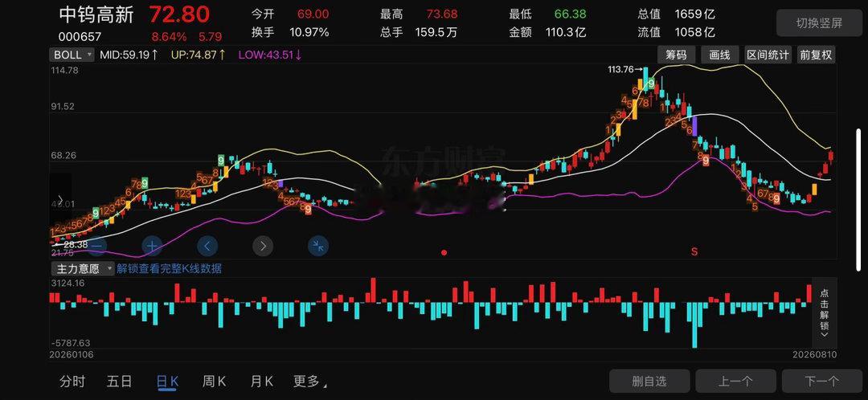Zoom in the K-line chart with plus icon
Screen dimensions: 868x400
[x=153, y=245]
